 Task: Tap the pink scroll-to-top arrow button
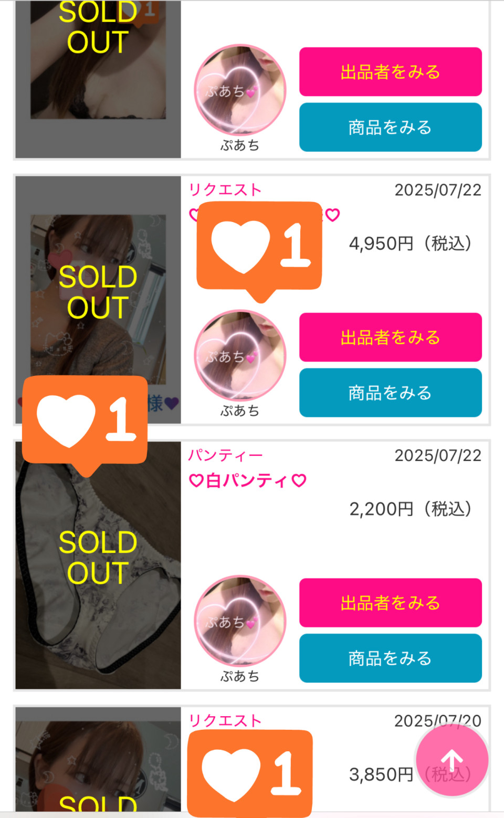tap(451, 760)
